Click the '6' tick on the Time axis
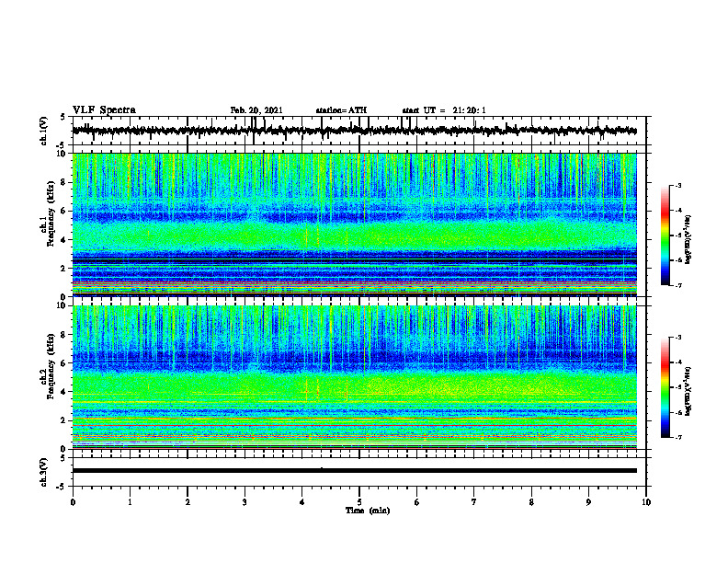Screen dimensions: 728x563 [417, 502]
